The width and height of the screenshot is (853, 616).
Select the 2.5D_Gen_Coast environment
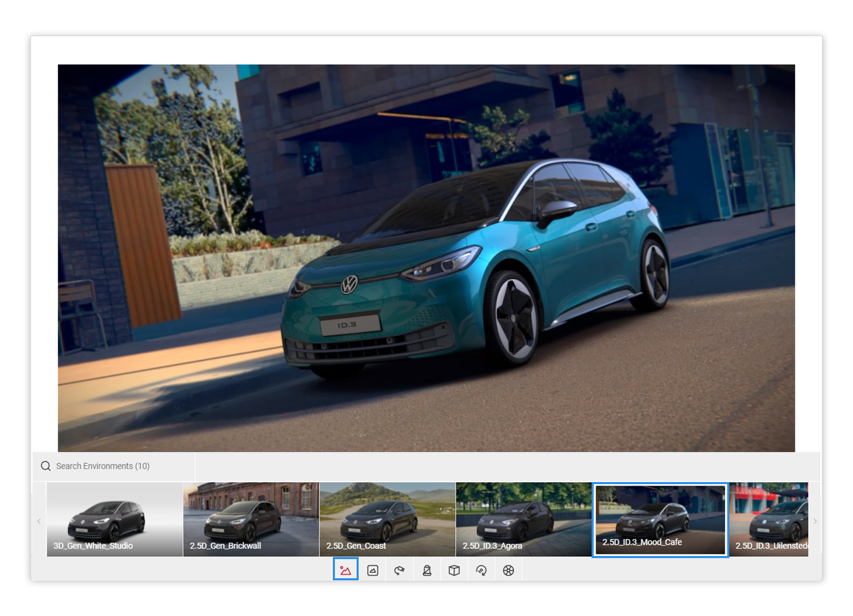[x=387, y=519]
